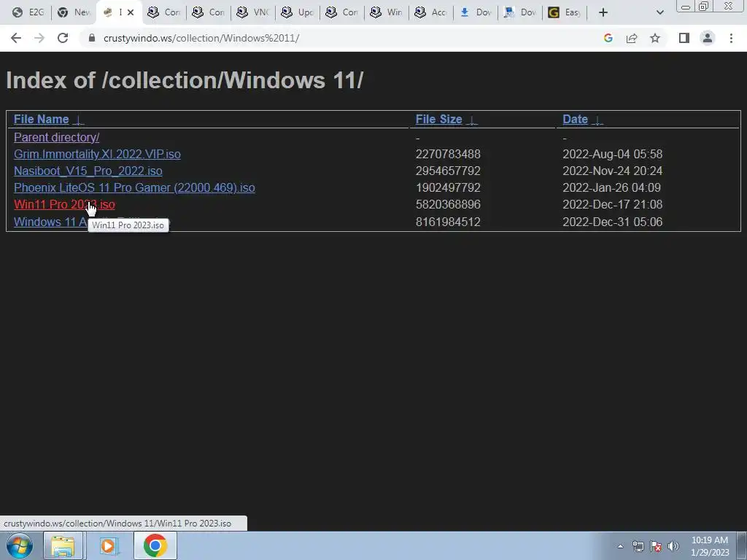This screenshot has width=747, height=560.
Task: Sort listing by File Size
Action: (438, 119)
